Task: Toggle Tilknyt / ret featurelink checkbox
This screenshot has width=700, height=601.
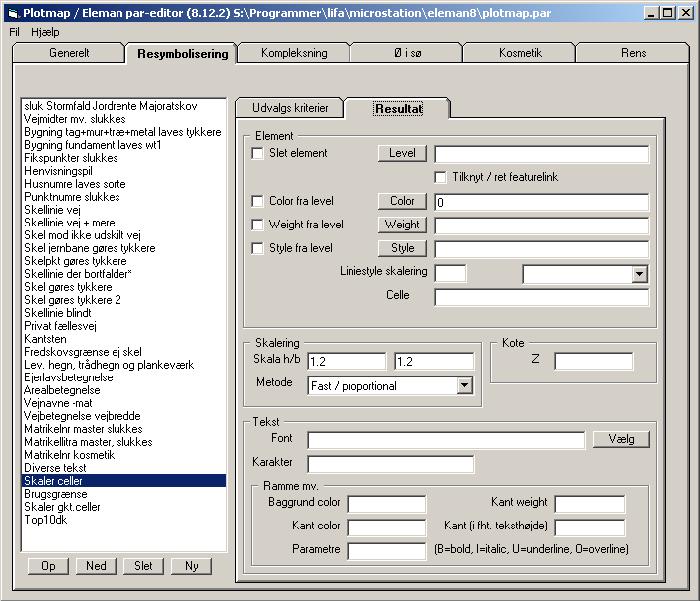Action: click(440, 177)
